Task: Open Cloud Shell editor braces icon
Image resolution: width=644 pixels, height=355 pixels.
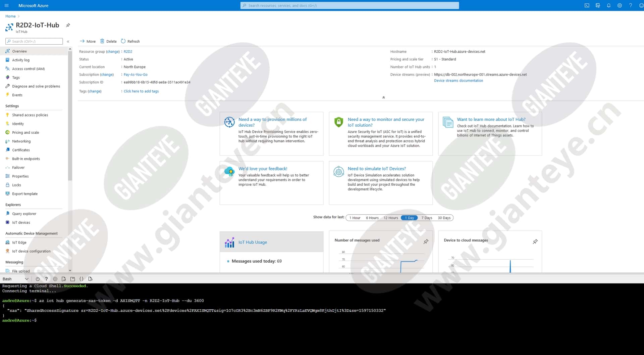Action: click(81, 279)
